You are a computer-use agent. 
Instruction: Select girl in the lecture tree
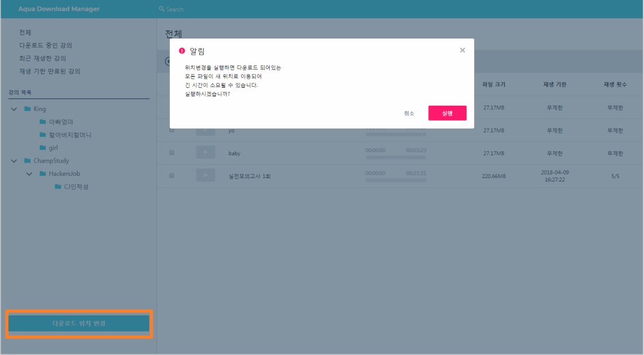click(x=53, y=148)
